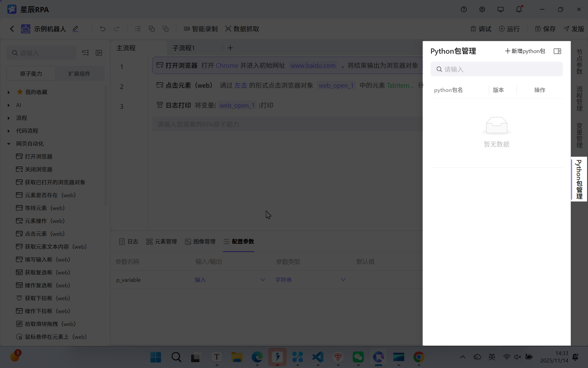Viewport: 588px width, 368px height.
Task: Open 图像管理 image management
Action: (200, 241)
